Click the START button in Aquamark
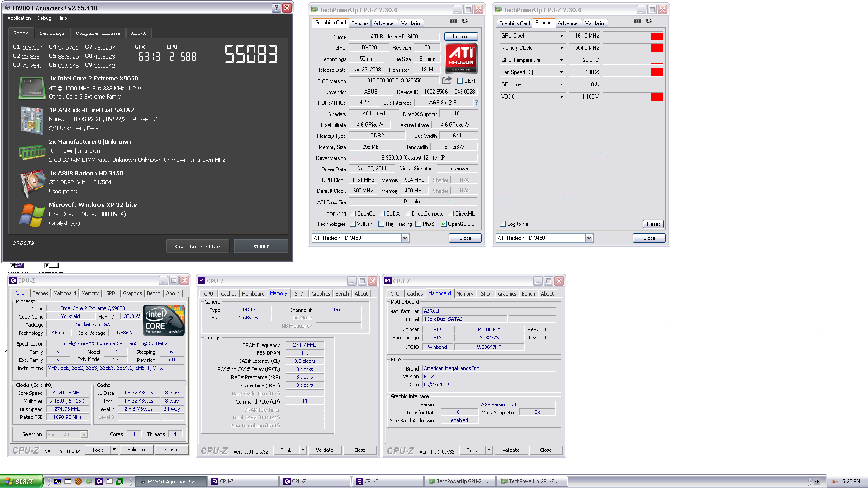This screenshot has width=868, height=488. pyautogui.click(x=261, y=246)
